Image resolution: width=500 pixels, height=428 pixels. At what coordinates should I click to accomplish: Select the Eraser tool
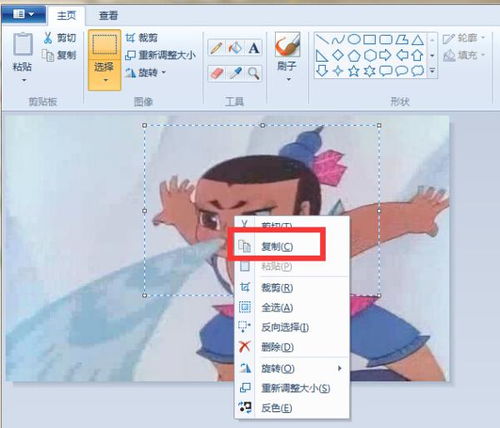217,73
